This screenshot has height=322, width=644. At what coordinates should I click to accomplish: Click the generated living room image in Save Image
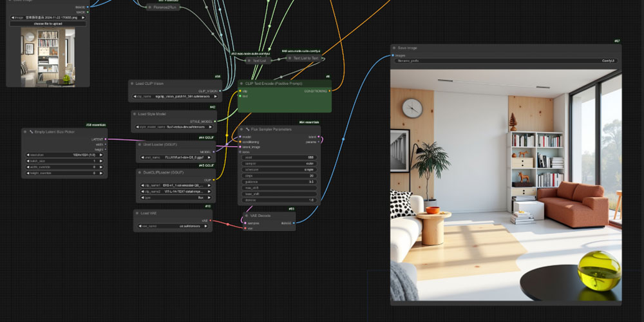tap(506, 185)
